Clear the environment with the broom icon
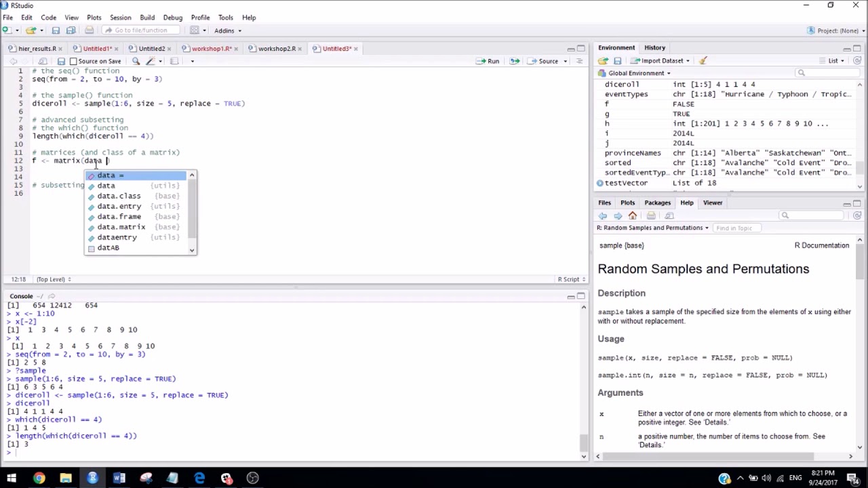The width and height of the screenshot is (868, 488). (x=703, y=61)
